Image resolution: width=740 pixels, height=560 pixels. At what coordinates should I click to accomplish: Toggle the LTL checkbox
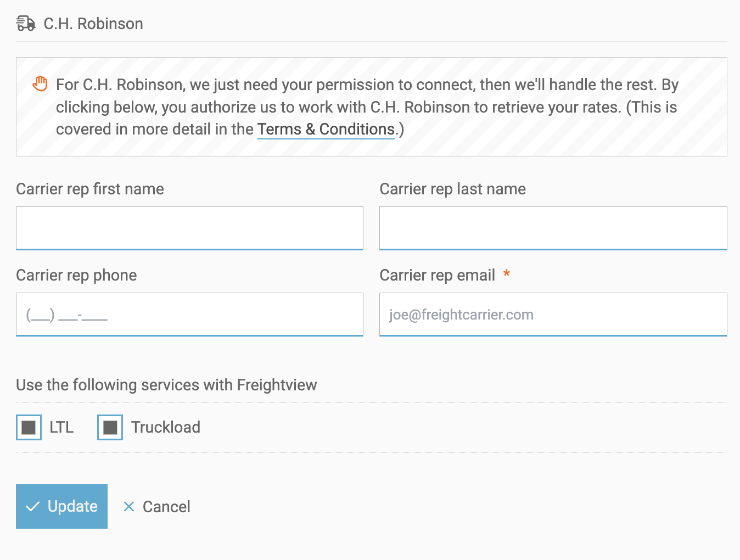click(29, 427)
